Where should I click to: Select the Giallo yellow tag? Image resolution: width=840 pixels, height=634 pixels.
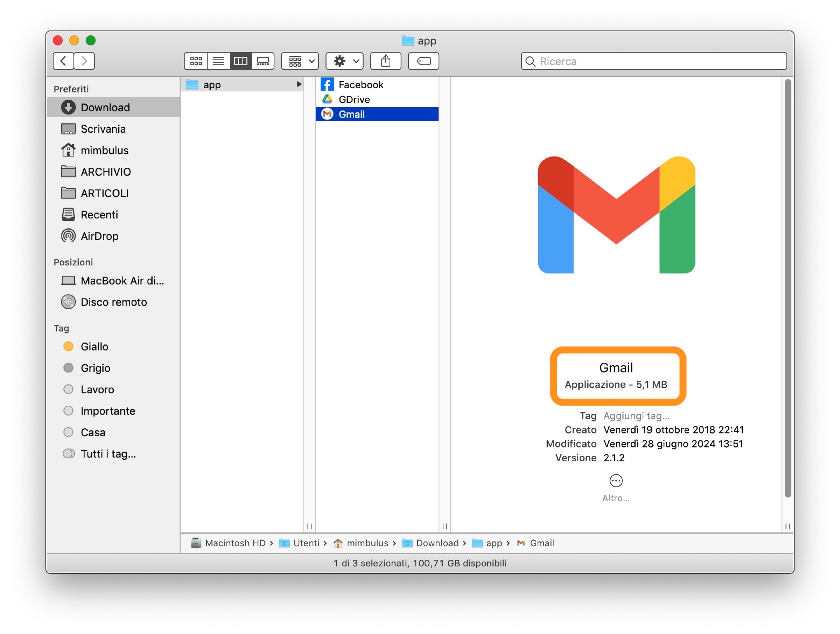94,347
